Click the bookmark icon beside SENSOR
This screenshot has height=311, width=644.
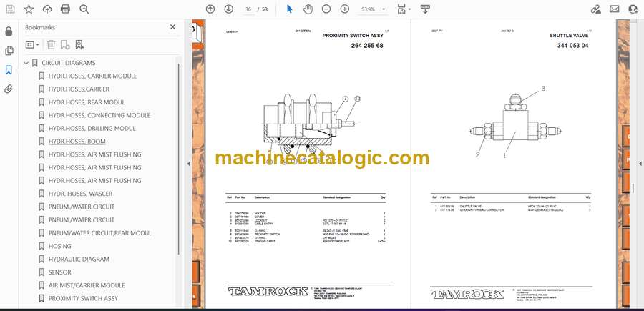tap(42, 272)
